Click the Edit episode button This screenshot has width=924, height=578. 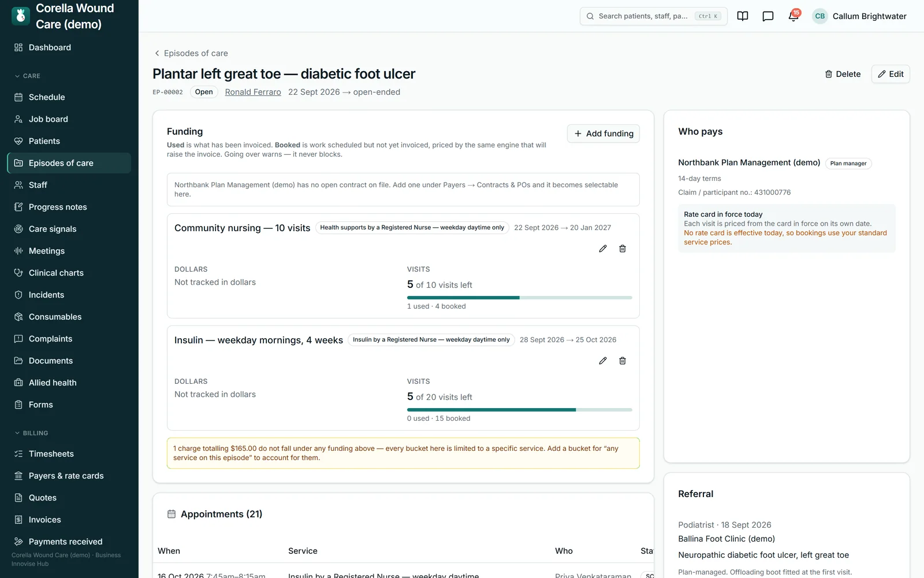point(891,74)
